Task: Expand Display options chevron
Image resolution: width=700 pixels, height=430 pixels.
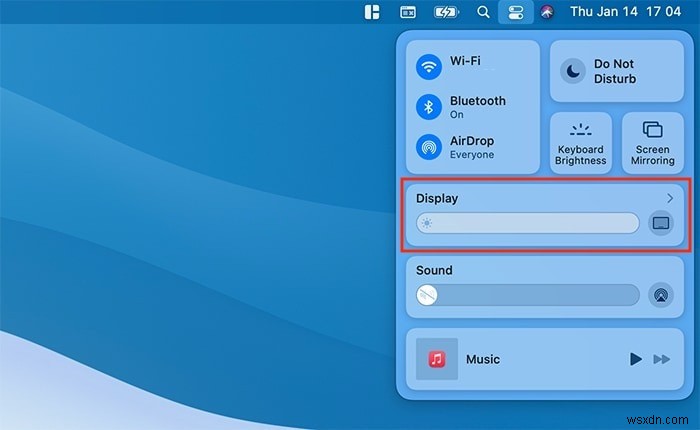Action: 670,198
